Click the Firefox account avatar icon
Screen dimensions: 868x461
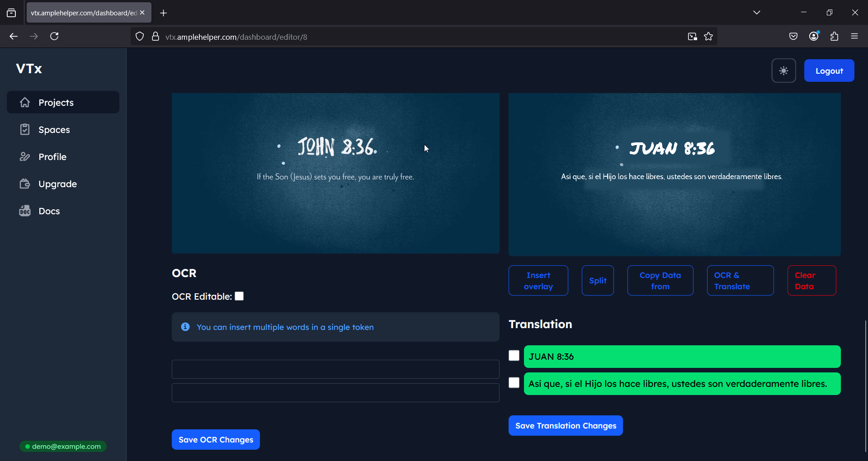(814, 37)
